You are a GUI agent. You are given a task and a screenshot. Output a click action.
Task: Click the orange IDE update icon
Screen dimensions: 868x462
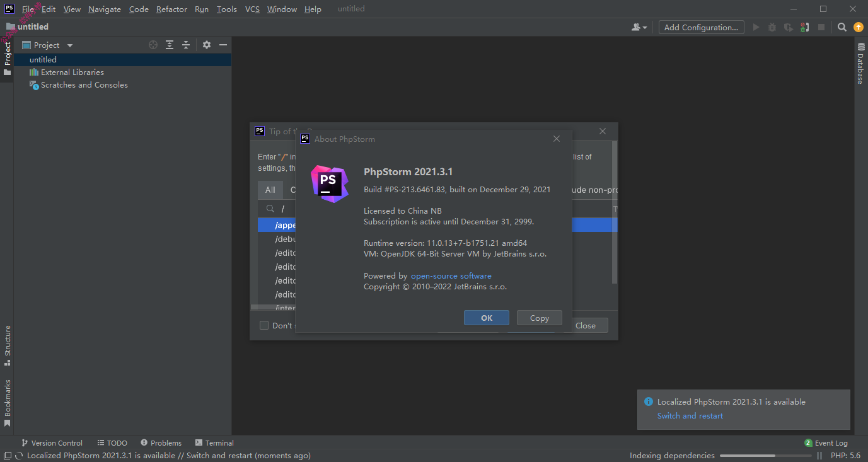click(x=858, y=27)
